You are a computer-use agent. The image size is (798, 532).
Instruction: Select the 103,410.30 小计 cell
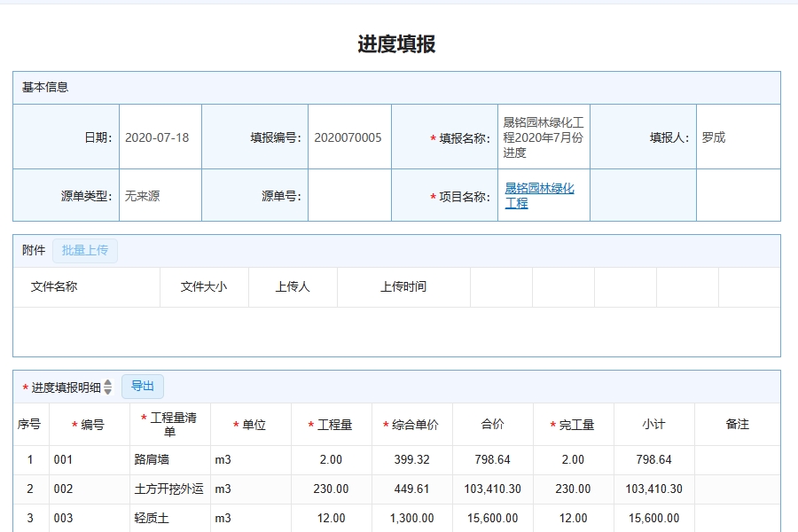[x=654, y=489]
